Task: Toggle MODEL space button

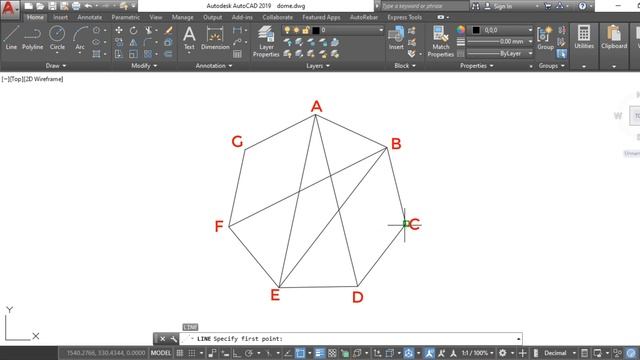Action: (x=161, y=353)
